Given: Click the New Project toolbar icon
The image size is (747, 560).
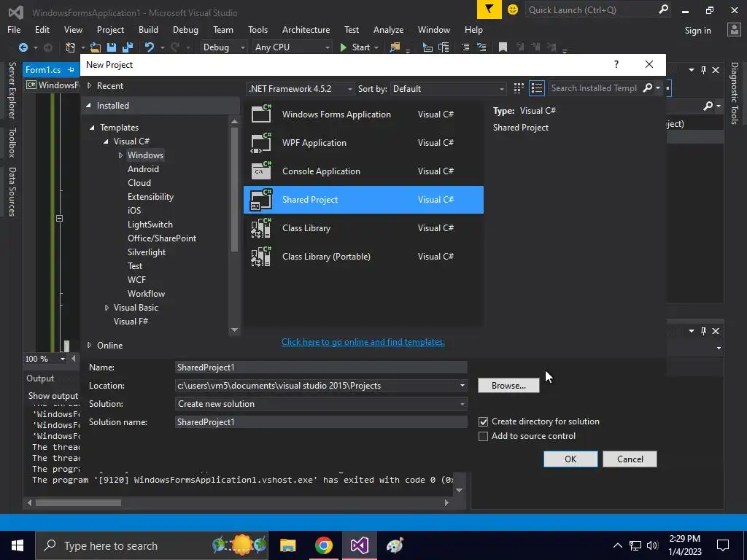Looking at the screenshot, I should point(71,47).
